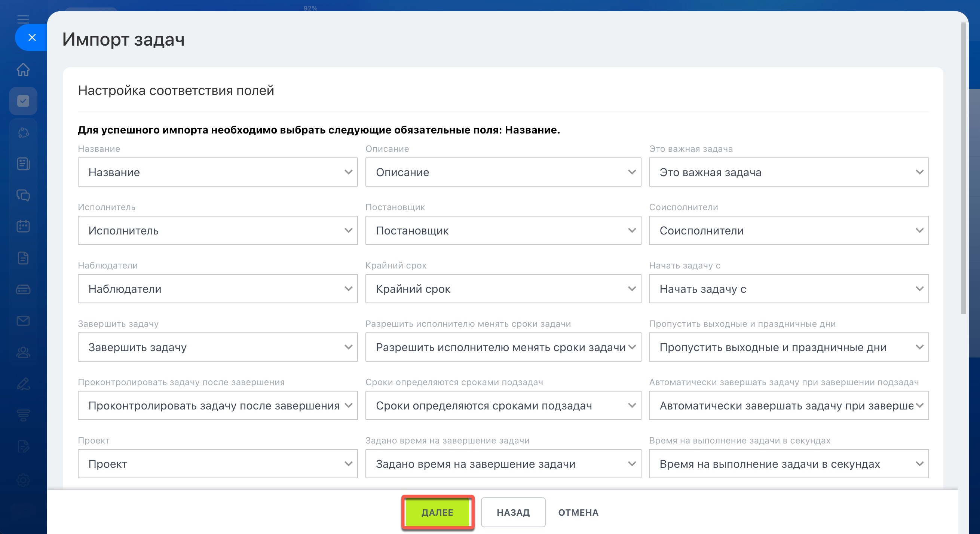Choose a value in the Наблюдатели dropdown
The image size is (980, 534).
pyautogui.click(x=218, y=289)
